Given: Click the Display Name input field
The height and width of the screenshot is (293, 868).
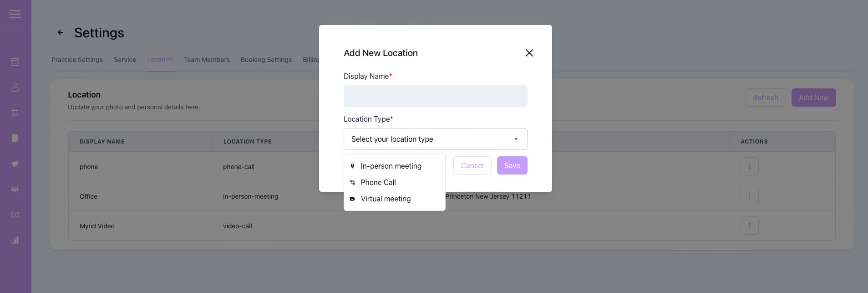Looking at the screenshot, I should 435,96.
